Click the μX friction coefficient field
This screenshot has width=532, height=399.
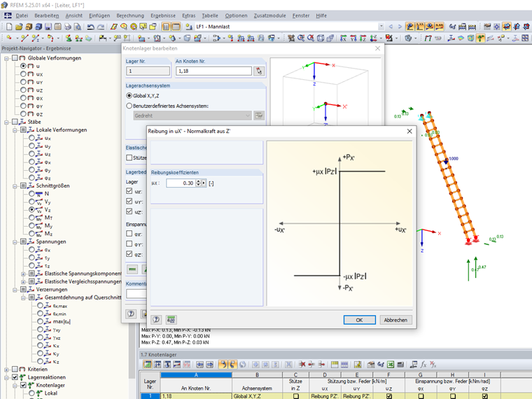coord(181,183)
